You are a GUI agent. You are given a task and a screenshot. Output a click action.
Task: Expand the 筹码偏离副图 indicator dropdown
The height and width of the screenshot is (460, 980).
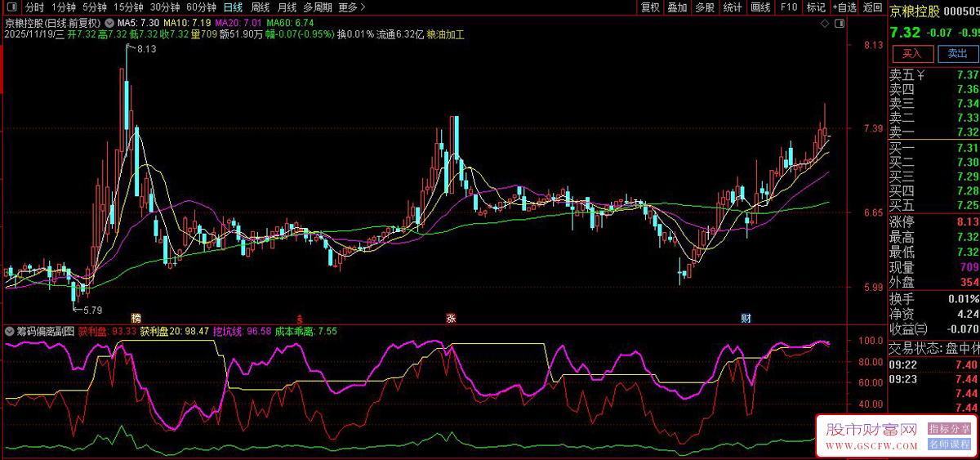pyautogui.click(x=9, y=332)
